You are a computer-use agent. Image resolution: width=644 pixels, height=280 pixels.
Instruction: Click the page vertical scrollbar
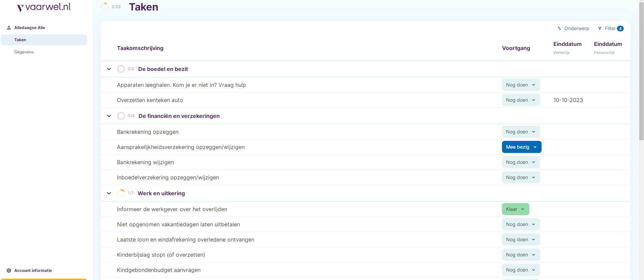click(x=641, y=71)
